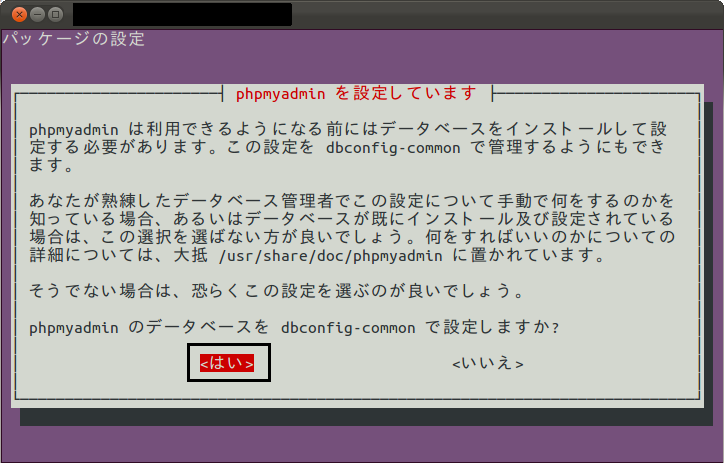Click the 'phpmyadmin を設定しています' dialog title
724x463 pixels.
pos(356,93)
